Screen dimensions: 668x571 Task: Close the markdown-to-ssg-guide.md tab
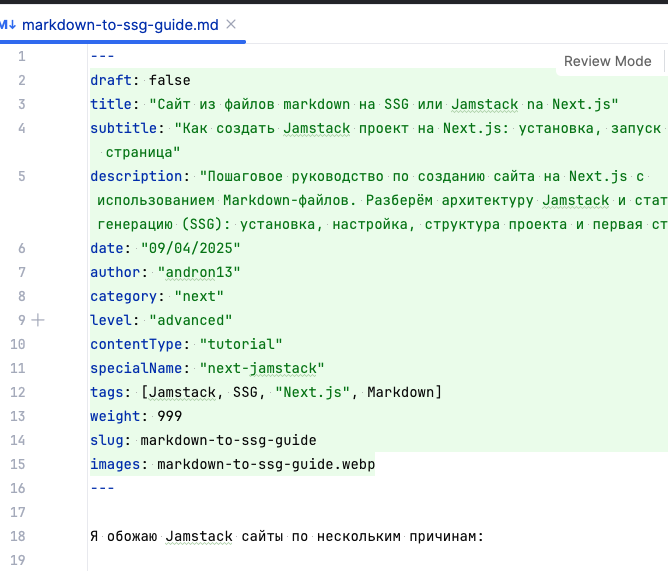(x=232, y=24)
